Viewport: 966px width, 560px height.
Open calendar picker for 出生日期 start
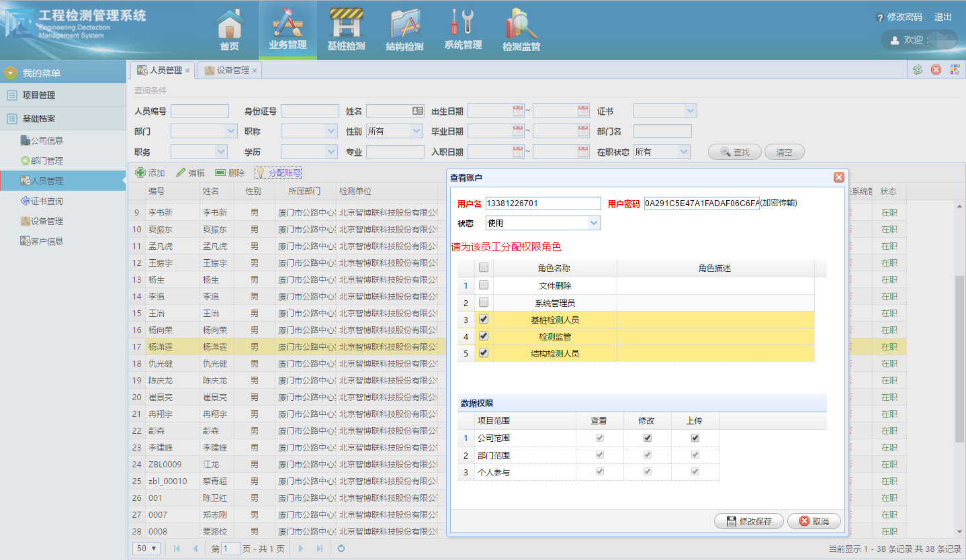pyautogui.click(x=518, y=111)
